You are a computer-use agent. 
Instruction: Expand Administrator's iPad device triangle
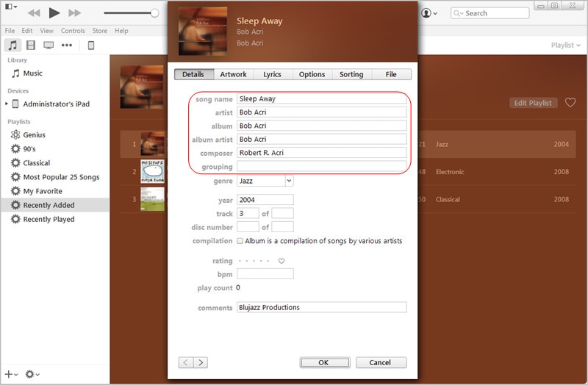click(7, 104)
